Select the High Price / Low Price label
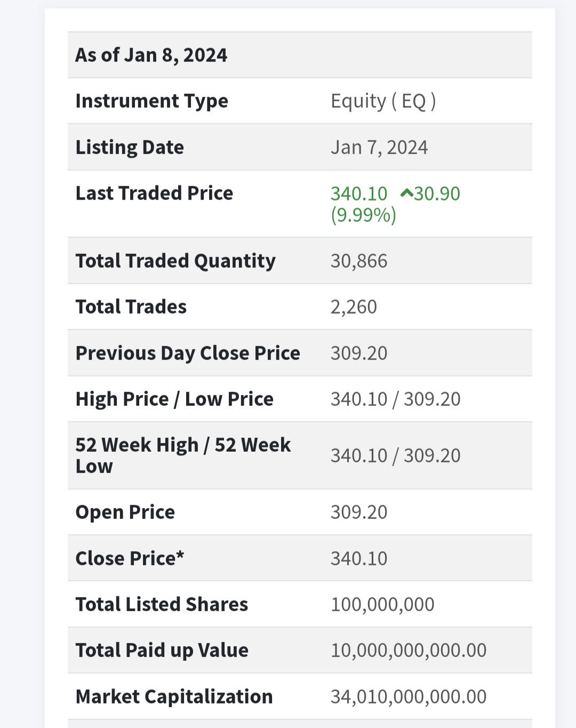 point(174,399)
